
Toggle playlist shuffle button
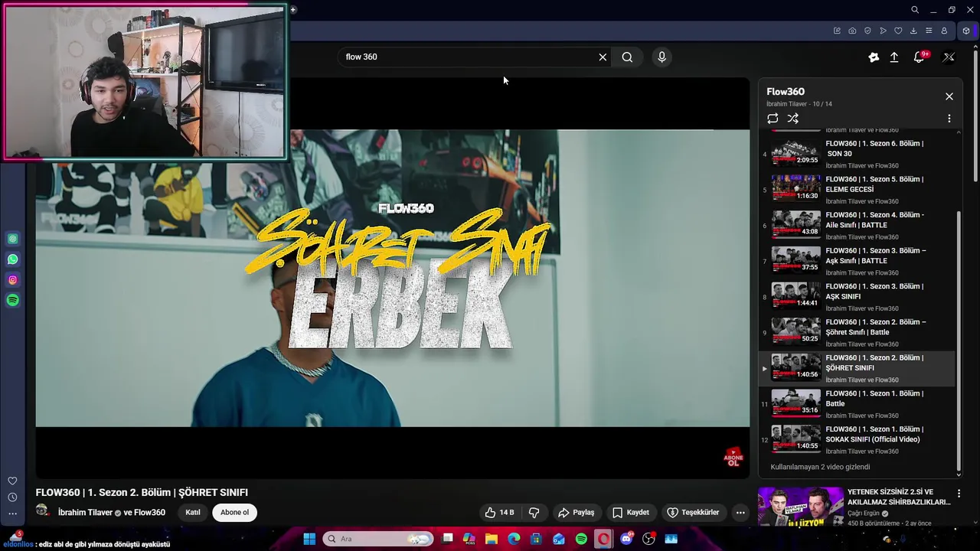click(793, 119)
